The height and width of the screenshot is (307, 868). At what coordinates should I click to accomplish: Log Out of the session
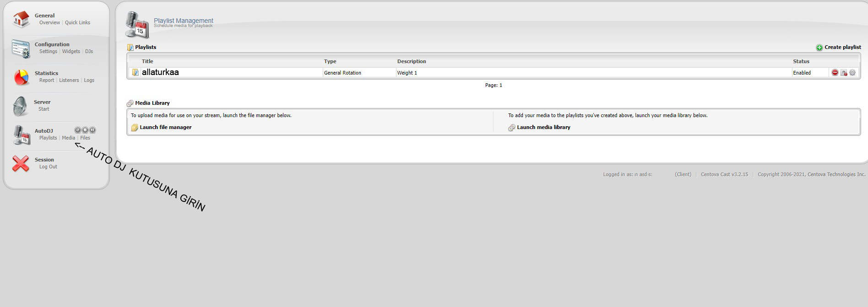[x=48, y=167]
